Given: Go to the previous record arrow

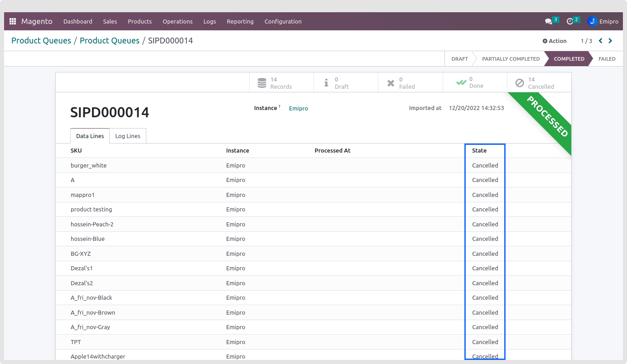Looking at the screenshot, I should click(x=601, y=41).
